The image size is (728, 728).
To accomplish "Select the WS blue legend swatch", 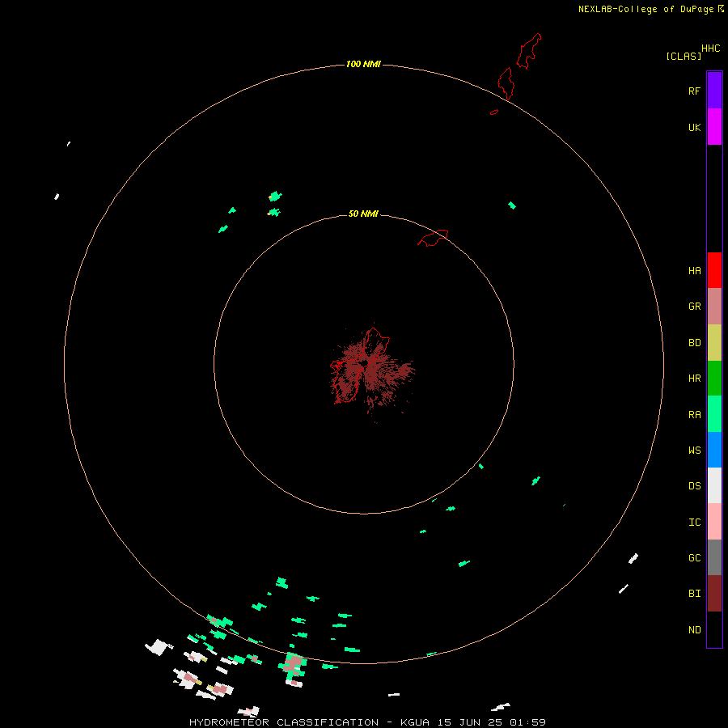I will (x=714, y=450).
